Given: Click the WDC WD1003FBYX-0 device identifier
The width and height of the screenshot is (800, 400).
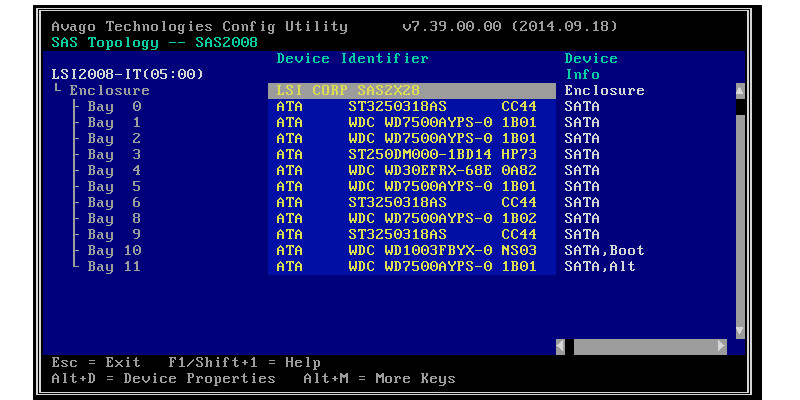Looking at the screenshot, I should tap(420, 251).
